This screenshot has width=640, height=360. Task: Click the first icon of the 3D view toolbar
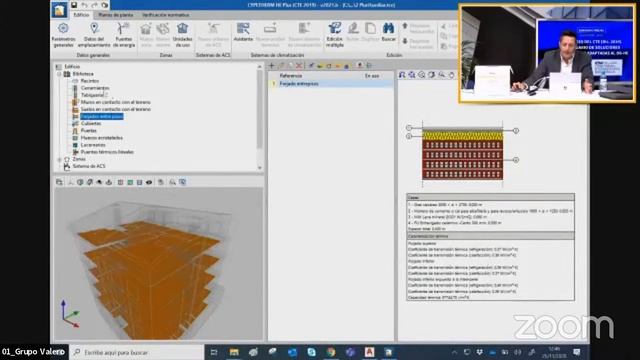59,182
